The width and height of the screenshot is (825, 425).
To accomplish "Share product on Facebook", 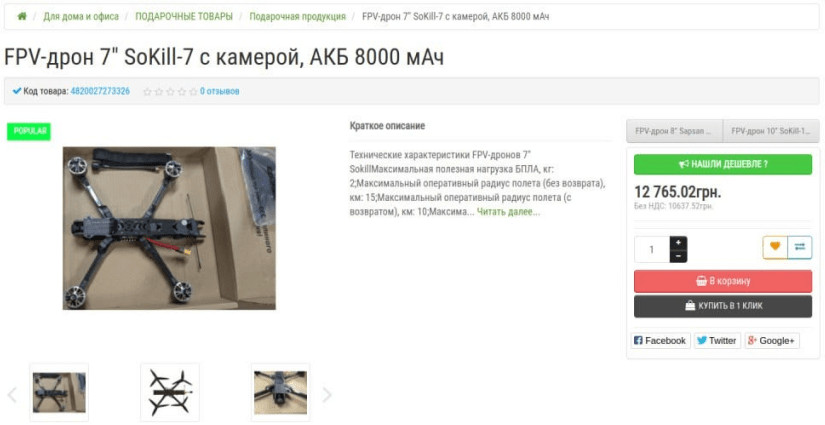I will coord(660,340).
